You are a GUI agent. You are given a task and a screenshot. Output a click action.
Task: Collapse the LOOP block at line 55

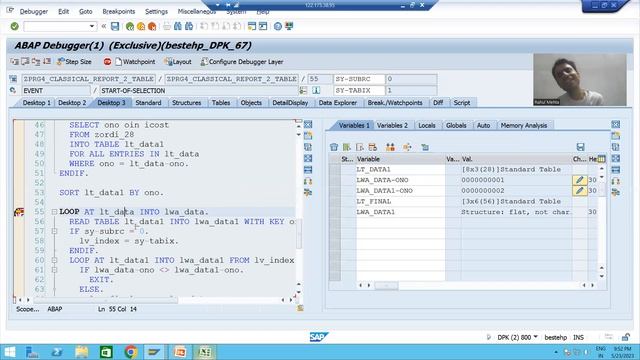coord(54,212)
